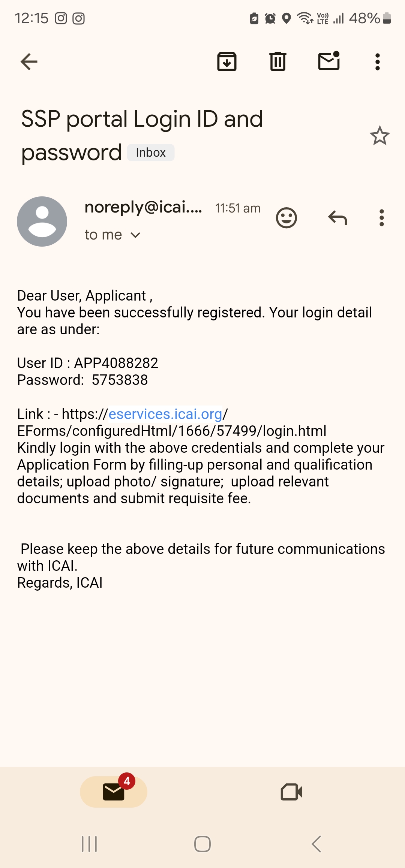The height and width of the screenshot is (868, 405).
Task: Go back to the inbox list
Action: point(29,62)
